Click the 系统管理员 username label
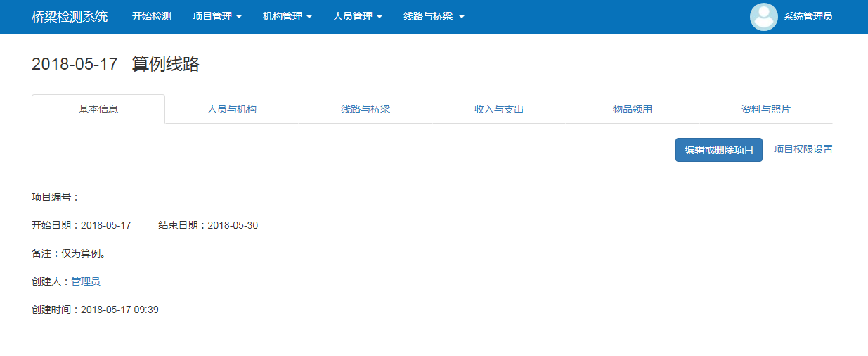The image size is (868, 356). (808, 17)
